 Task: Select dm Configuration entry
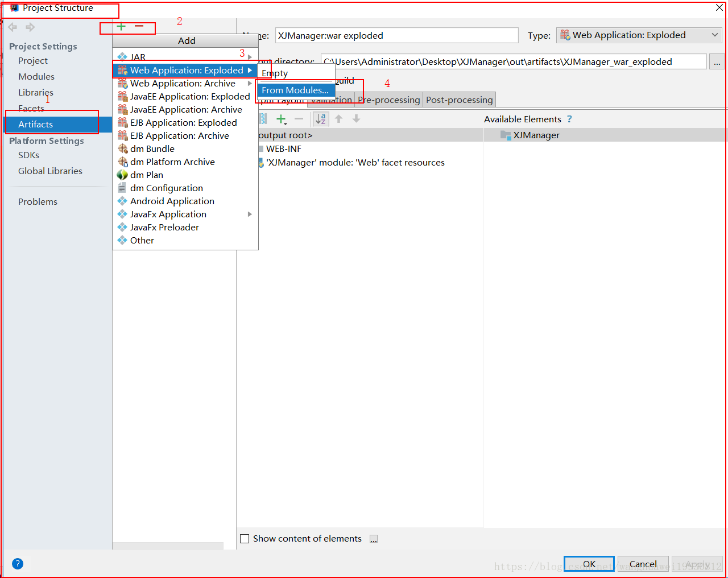tap(185, 188)
